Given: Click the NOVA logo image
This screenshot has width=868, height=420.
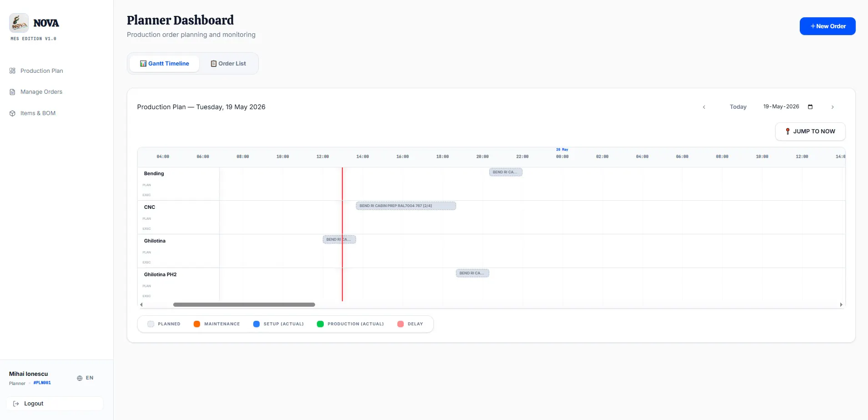Looking at the screenshot, I should (19, 23).
